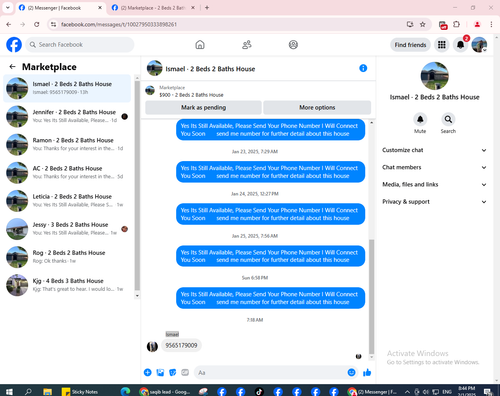Send a thumbs-up like

click(367, 372)
